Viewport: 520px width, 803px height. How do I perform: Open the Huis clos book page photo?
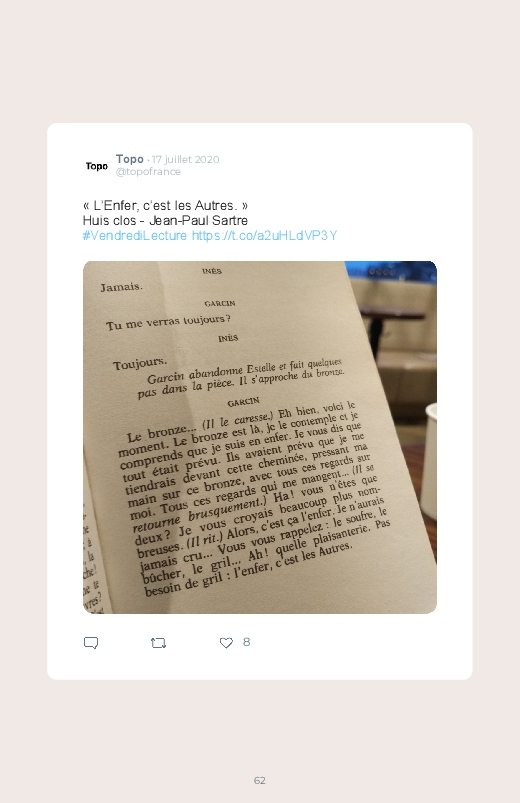(x=260, y=437)
